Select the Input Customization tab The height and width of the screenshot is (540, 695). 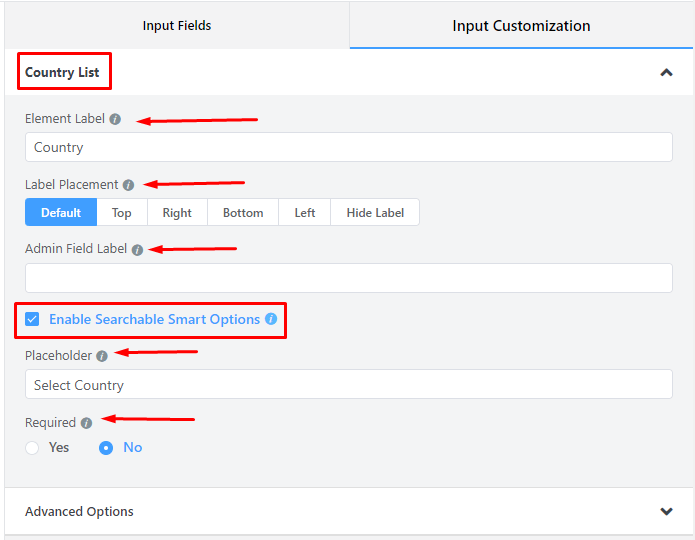(521, 26)
